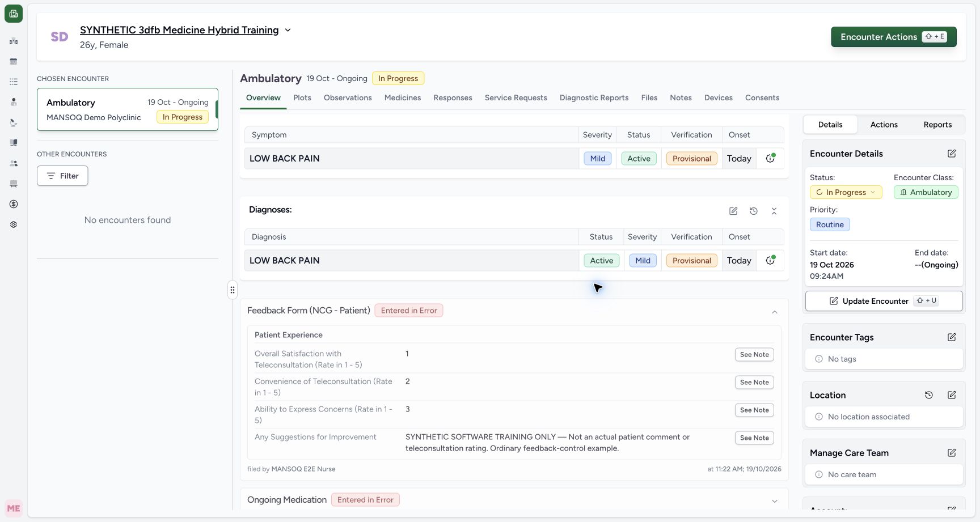Screen dimensions: 980x522
Task: Select the Ambulatory chosen encounter card
Action: 128,109
